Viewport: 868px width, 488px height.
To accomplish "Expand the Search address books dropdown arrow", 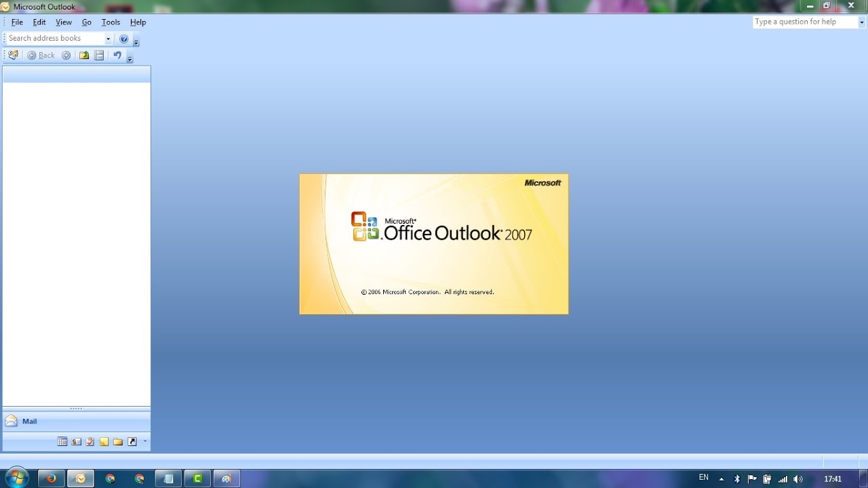I will 108,39.
